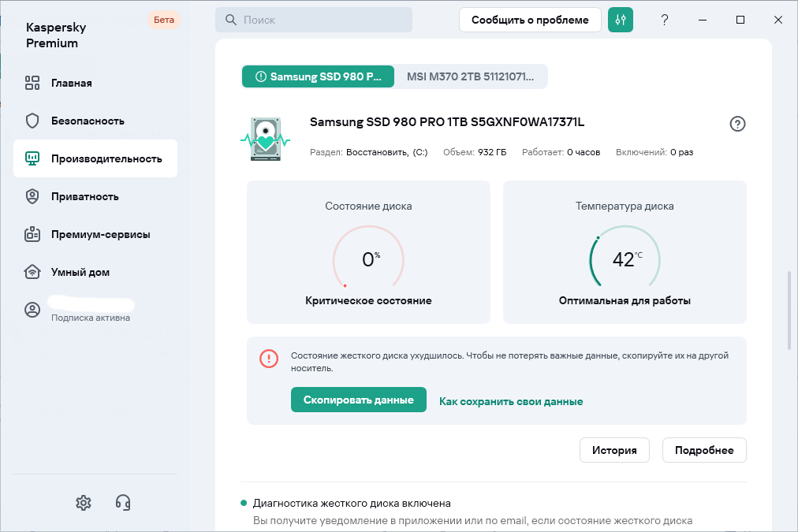Open Премиум-сервисы section
This screenshot has width=798, height=532.
99,235
